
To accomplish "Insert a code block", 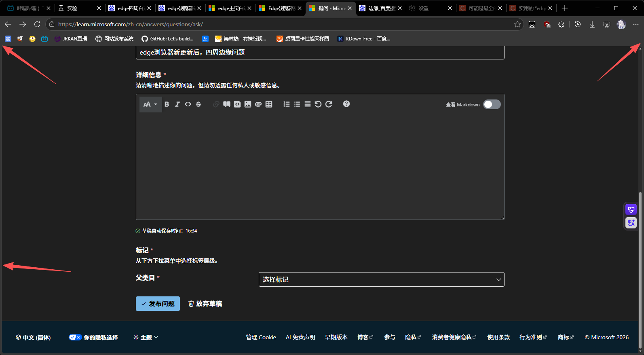I will (x=237, y=104).
